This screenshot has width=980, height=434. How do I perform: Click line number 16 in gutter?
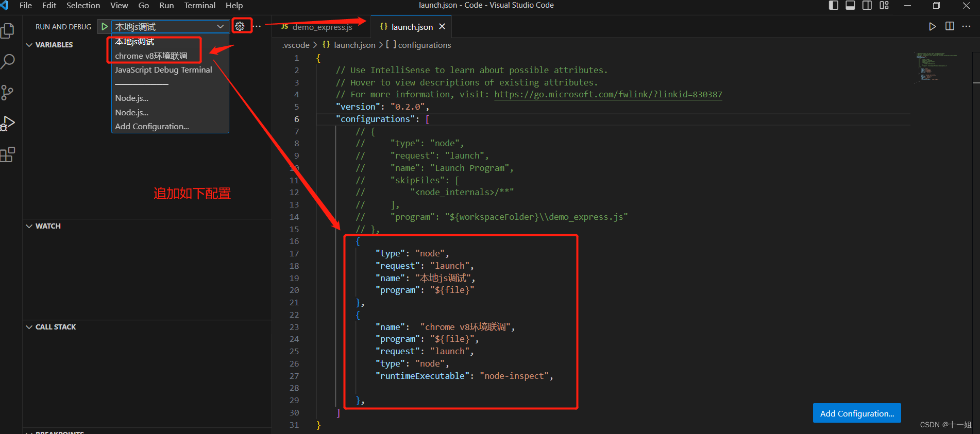click(x=294, y=241)
